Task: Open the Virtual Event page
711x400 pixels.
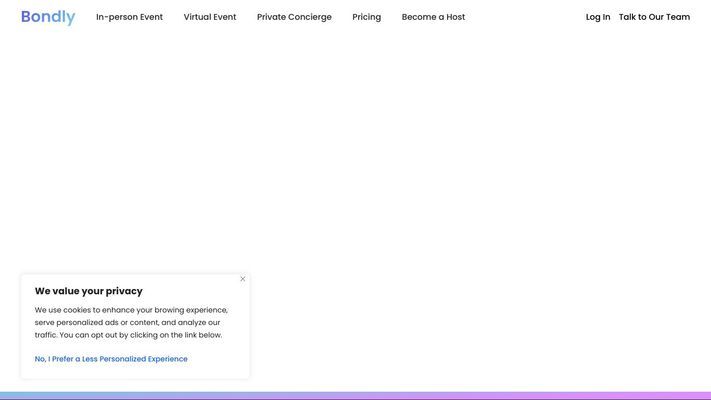Action: (210, 17)
